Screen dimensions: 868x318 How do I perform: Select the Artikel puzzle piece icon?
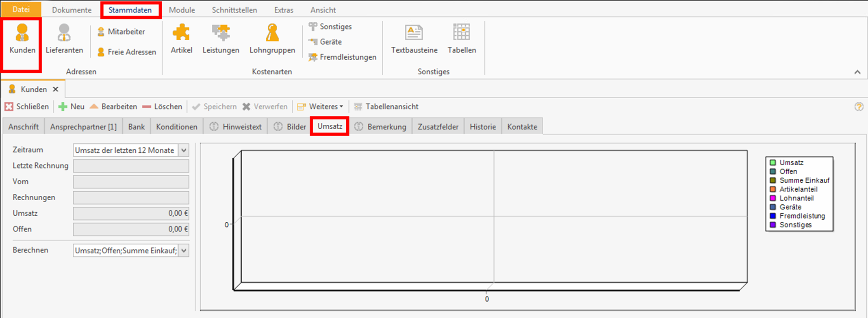click(181, 39)
